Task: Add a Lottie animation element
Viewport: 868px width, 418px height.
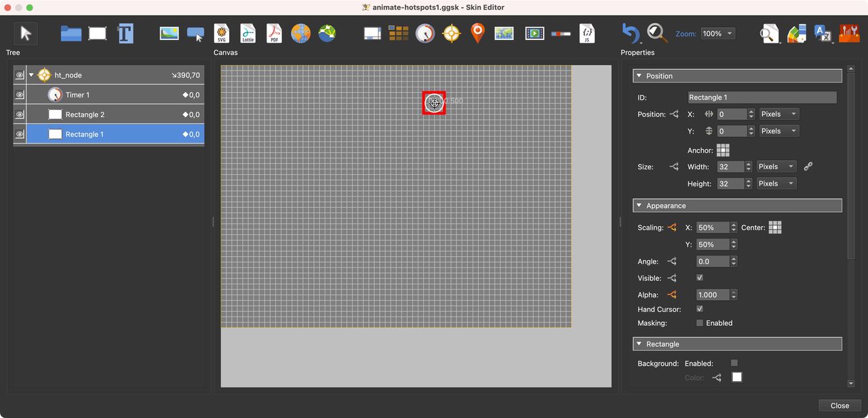Action: 248,33
